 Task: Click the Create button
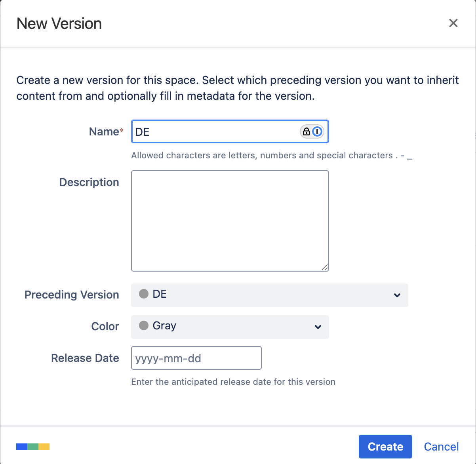pyautogui.click(x=385, y=447)
